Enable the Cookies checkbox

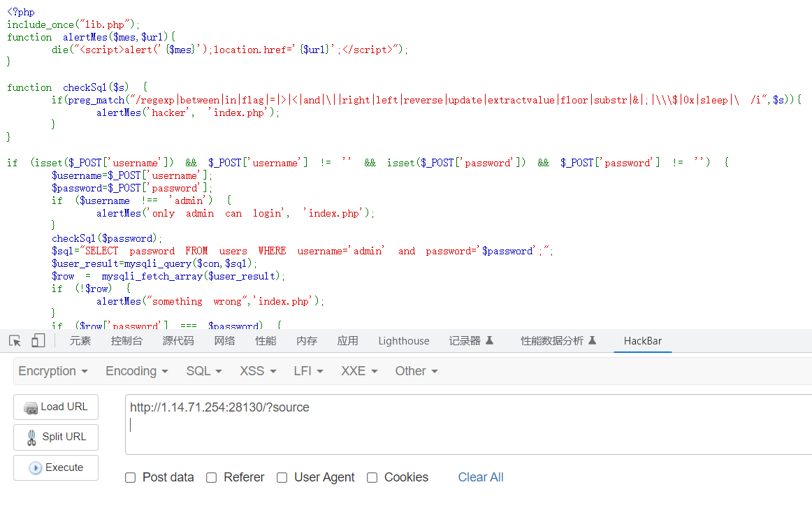pyautogui.click(x=372, y=477)
